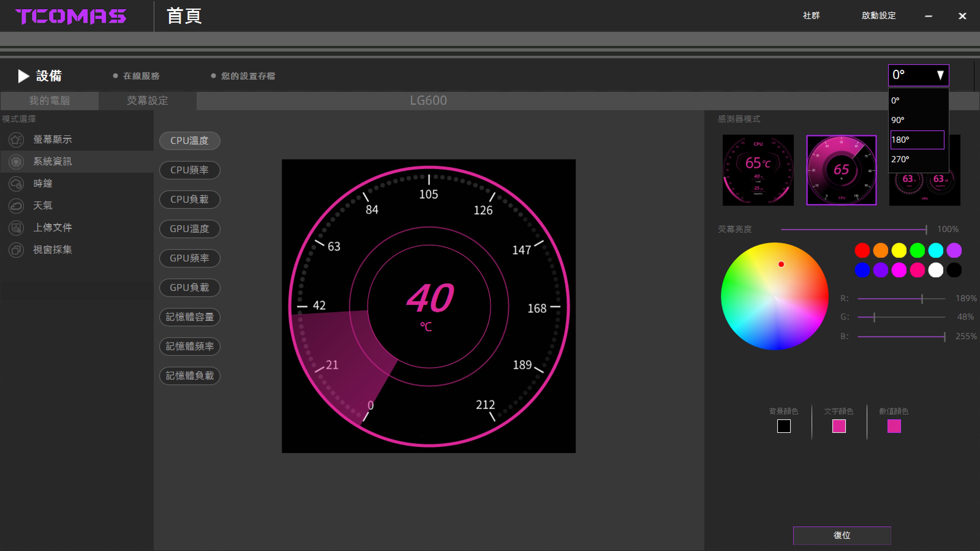Image resolution: width=980 pixels, height=551 pixels.
Task: Select 在線服務 radio option
Action: tap(115, 76)
